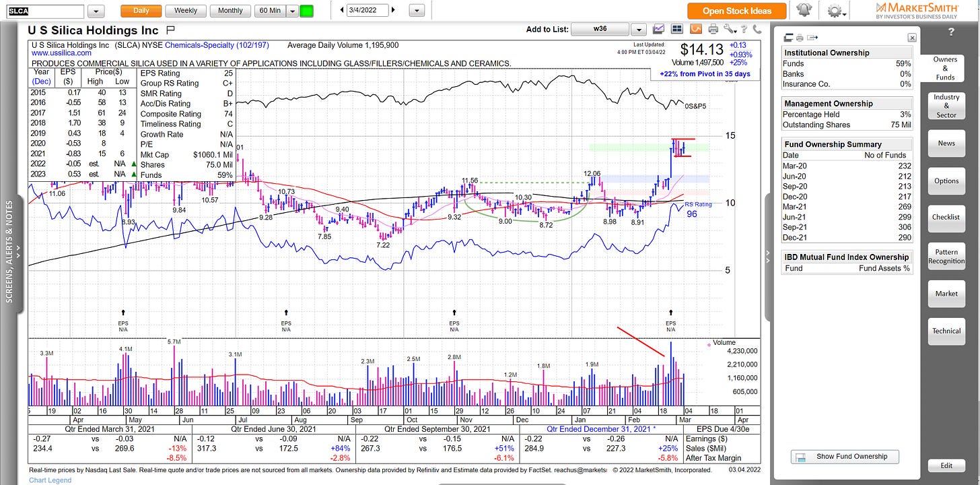Screen dimensions: 980x485
Task: Open the Industry & Sector tab
Action: pos(946,106)
